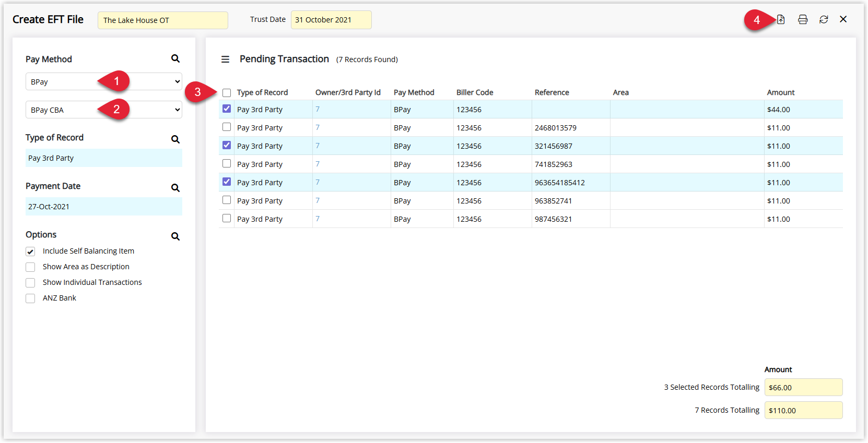Image resolution: width=868 pixels, height=443 pixels.
Task: Click the Payment Date search icon
Action: click(x=175, y=188)
